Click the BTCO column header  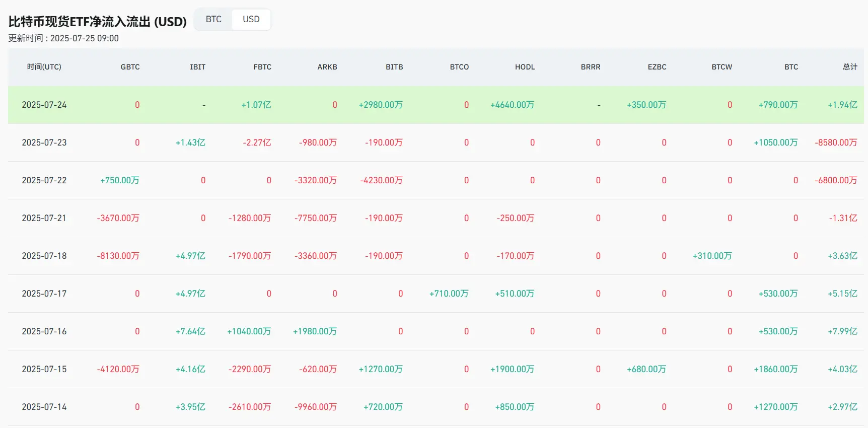(x=459, y=67)
